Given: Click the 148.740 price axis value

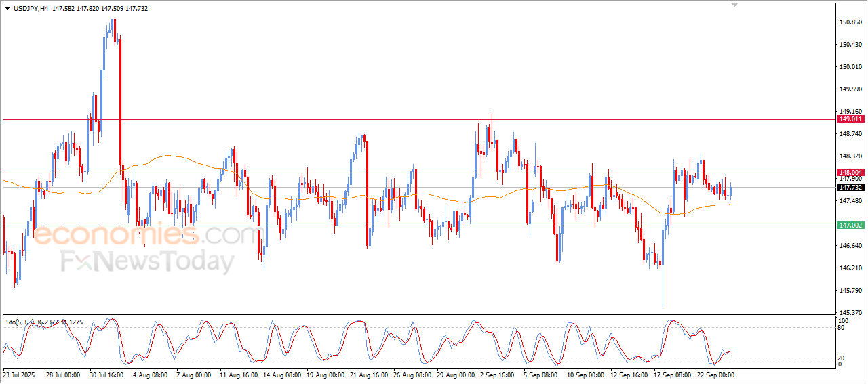Looking at the screenshot, I should [851, 134].
